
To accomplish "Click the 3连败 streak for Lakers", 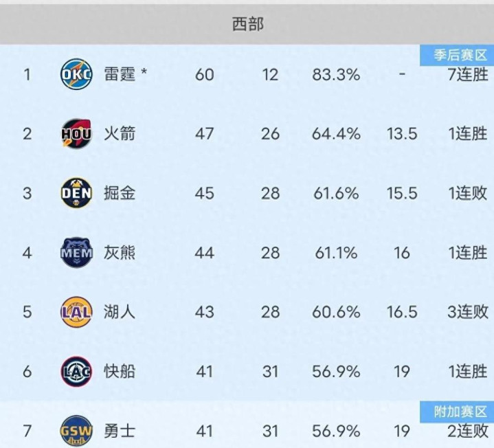I will pos(468,312).
